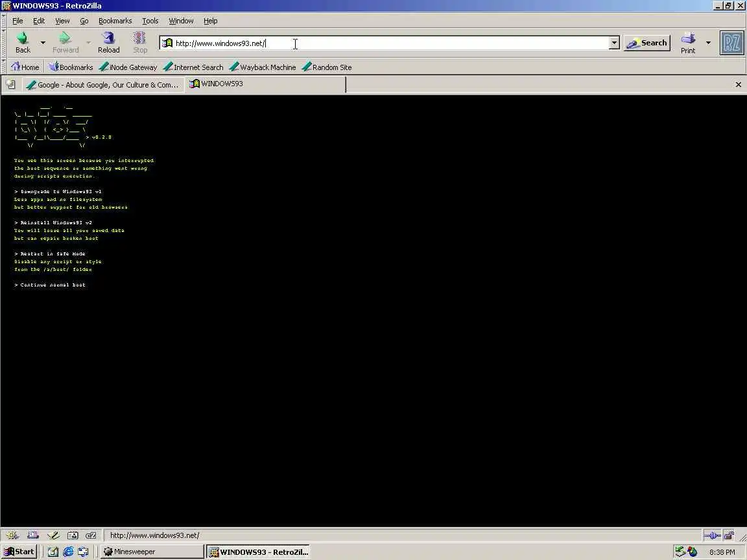Choose Continue normal boot option
The image size is (747, 560).
click(x=49, y=285)
